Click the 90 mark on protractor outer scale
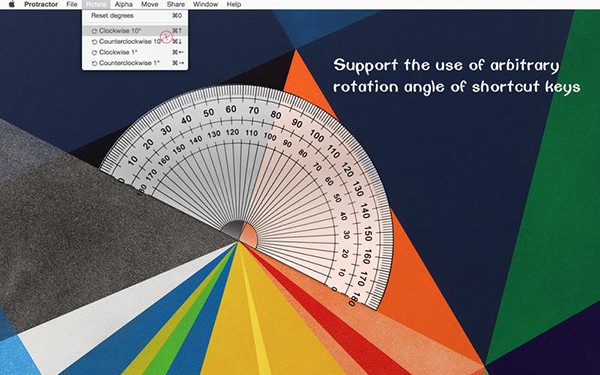The width and height of the screenshot is (600, 375). (x=297, y=123)
